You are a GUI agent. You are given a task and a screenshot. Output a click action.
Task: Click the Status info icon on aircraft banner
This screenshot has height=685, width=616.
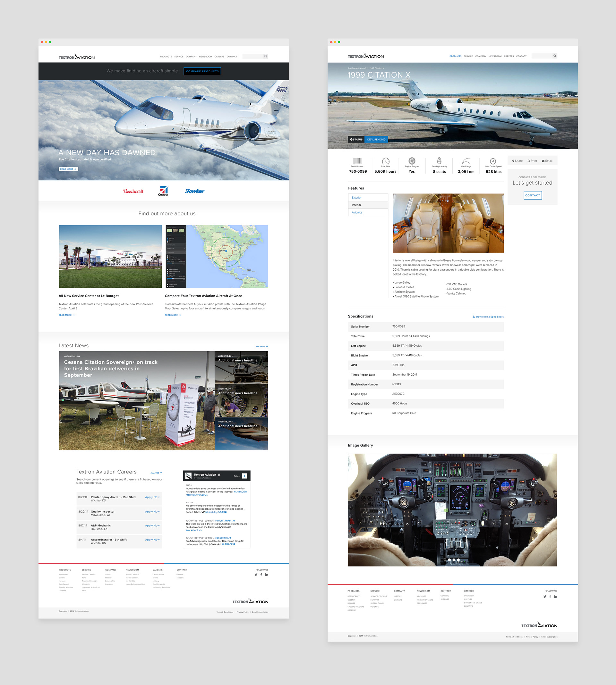click(351, 140)
